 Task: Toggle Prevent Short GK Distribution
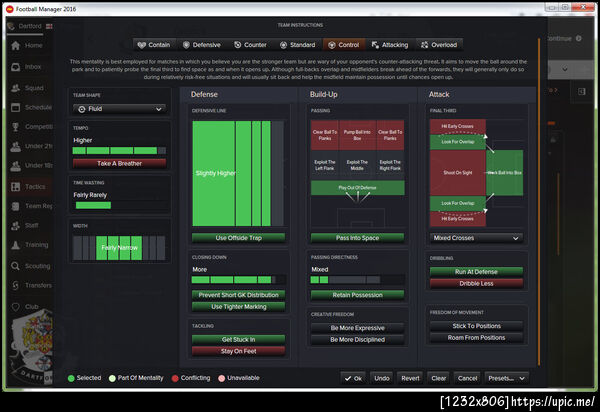[238, 295]
